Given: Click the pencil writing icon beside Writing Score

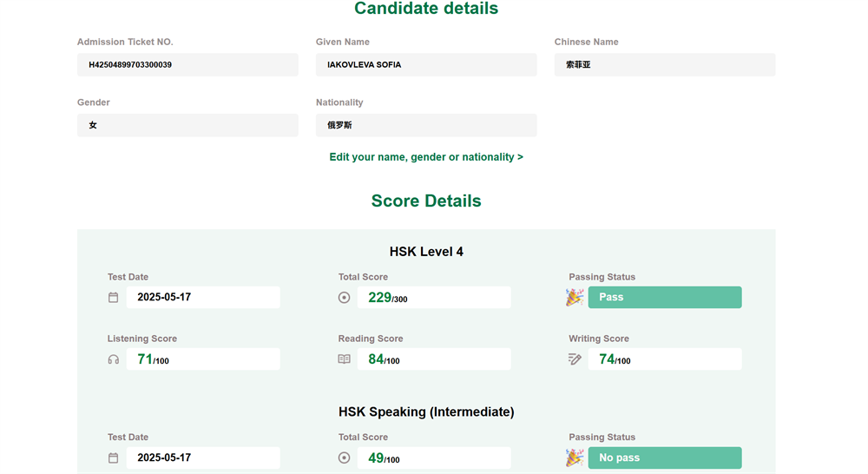Looking at the screenshot, I should [575, 359].
